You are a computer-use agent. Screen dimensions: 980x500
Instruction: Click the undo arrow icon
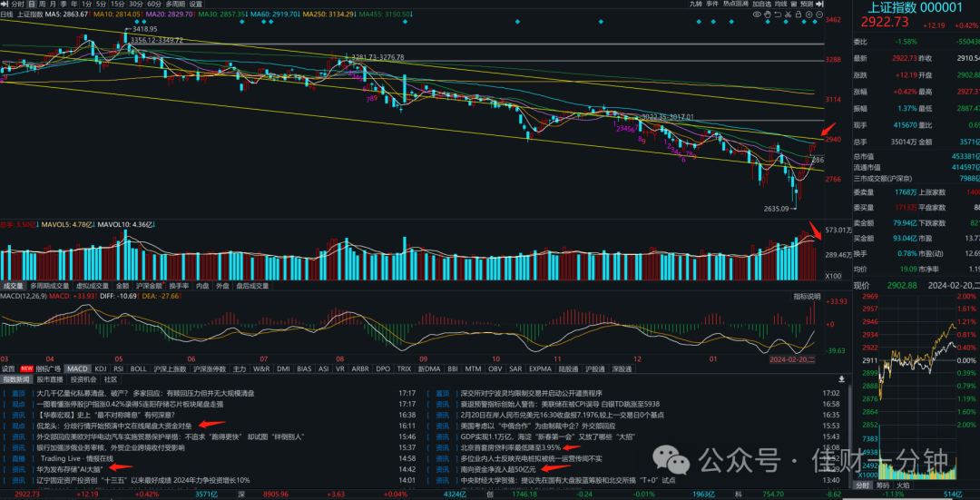pos(778,14)
